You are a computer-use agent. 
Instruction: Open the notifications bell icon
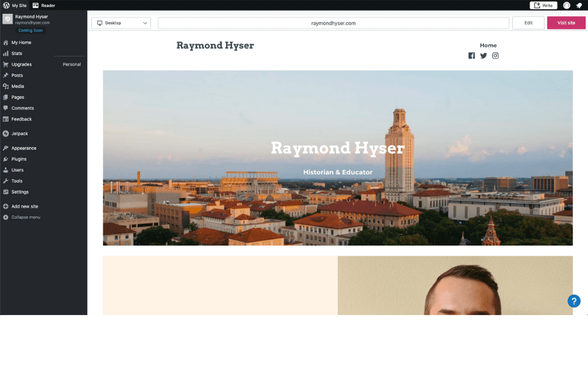point(579,5)
